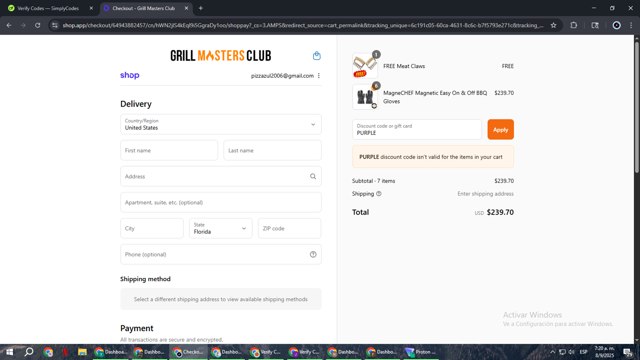The image size is (640, 360).
Task: Click the pizzazul2006@gmail.com account email
Action: click(x=282, y=76)
